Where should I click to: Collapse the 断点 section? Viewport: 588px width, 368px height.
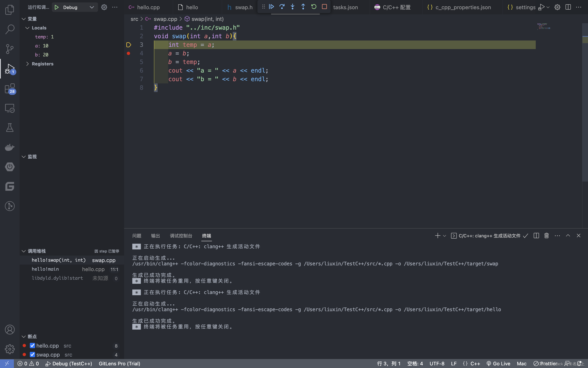coord(23,336)
